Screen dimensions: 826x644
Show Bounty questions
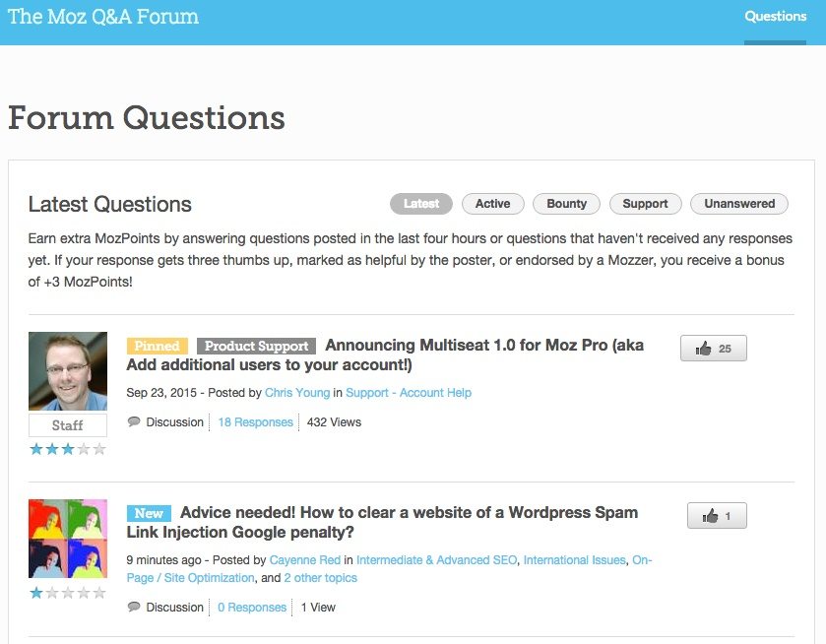(566, 204)
